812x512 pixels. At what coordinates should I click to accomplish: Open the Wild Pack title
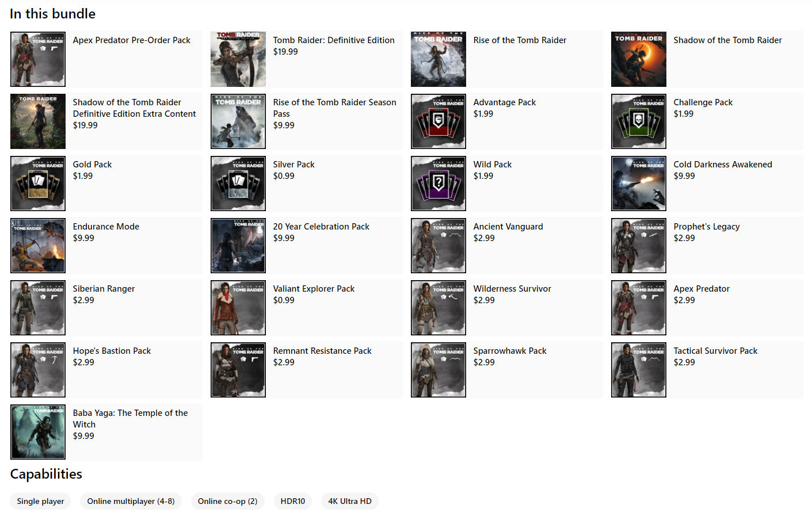coord(493,165)
